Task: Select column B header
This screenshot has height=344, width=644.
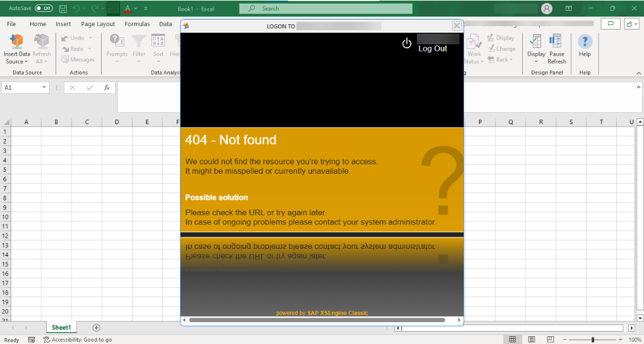Action: [56, 122]
